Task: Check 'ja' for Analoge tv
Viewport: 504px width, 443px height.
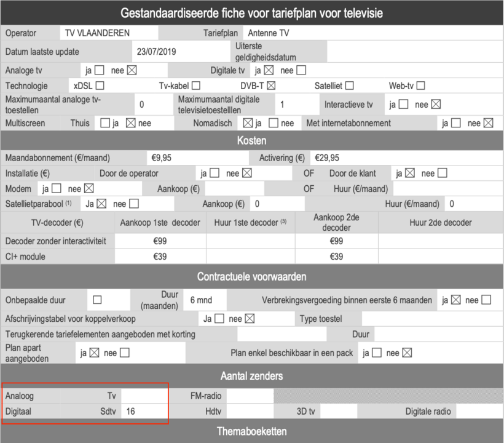Action: tap(100, 70)
